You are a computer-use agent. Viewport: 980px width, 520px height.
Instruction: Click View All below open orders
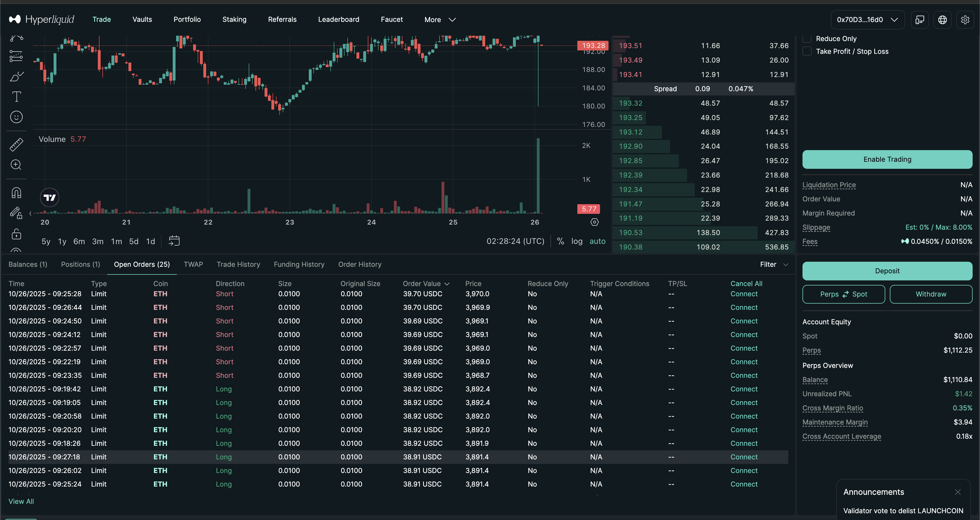(21, 501)
